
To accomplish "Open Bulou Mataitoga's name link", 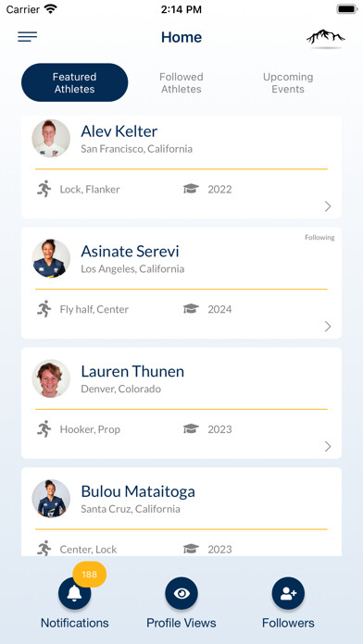I will (138, 491).
